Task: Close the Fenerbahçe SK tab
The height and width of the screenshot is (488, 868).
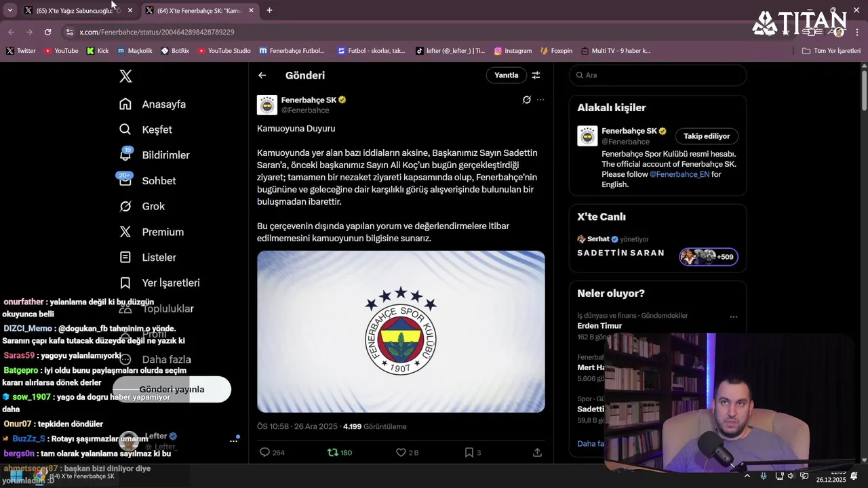Action: pyautogui.click(x=251, y=10)
